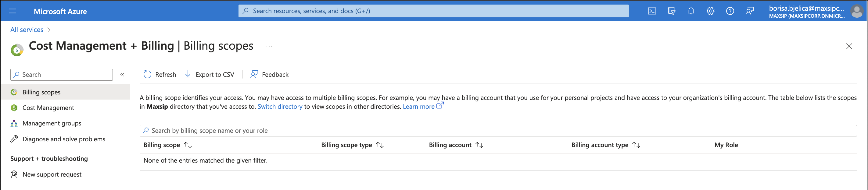Click the Support + troubleshooting heading
868x190 pixels.
click(49, 159)
